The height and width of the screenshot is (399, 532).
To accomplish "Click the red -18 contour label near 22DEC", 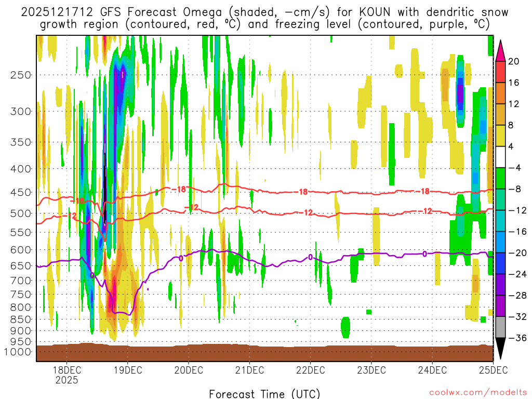I will pos(301,192).
